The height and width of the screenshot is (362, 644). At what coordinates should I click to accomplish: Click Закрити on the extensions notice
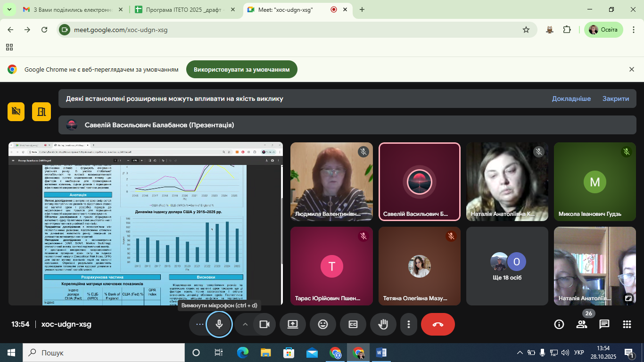point(616,99)
